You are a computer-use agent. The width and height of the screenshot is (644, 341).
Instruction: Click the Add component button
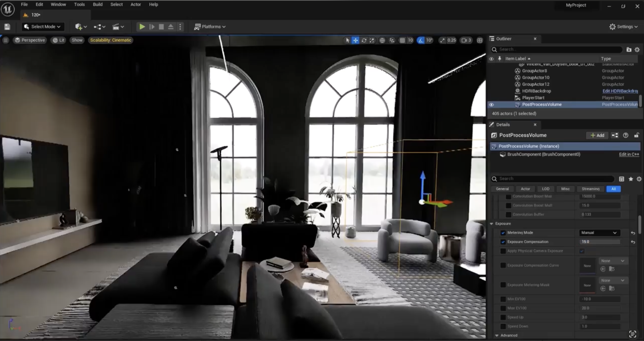tap(597, 135)
